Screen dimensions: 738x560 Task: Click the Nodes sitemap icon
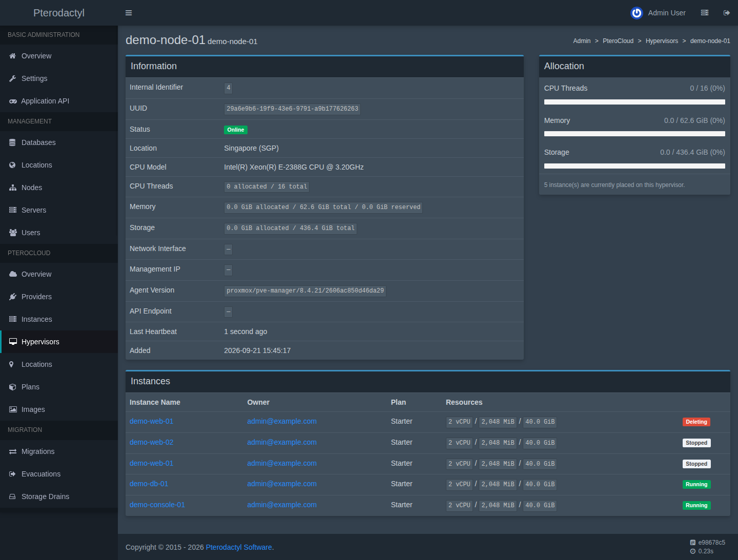coord(13,188)
